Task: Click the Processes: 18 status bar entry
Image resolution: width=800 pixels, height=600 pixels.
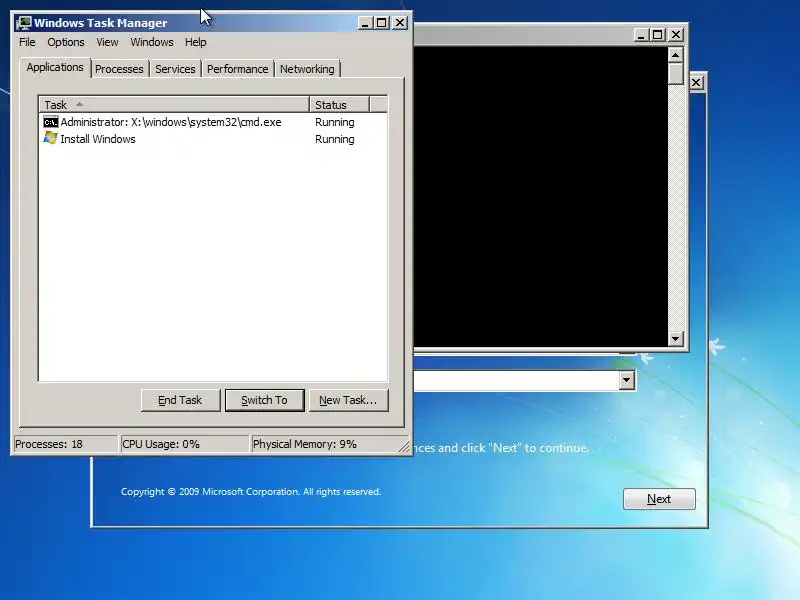Action: [65, 444]
